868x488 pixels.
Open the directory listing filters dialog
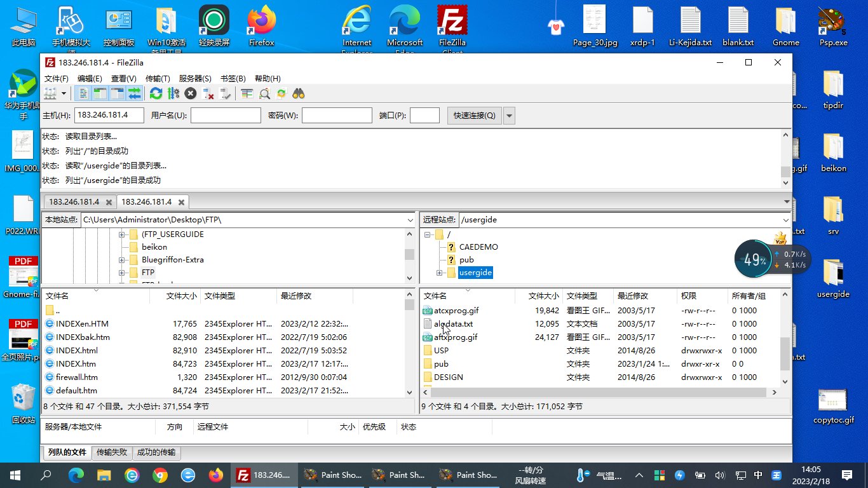(x=247, y=93)
